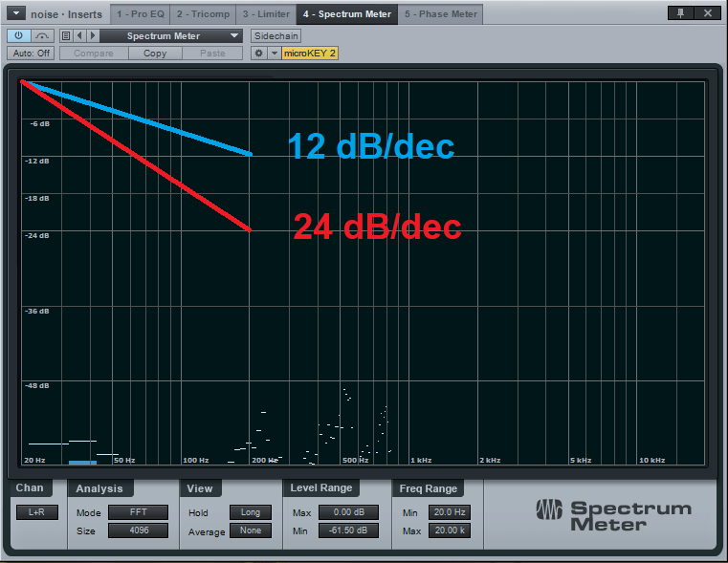Screen dimensions: 728x563
Task: Click the Copy button
Action: pyautogui.click(x=155, y=54)
